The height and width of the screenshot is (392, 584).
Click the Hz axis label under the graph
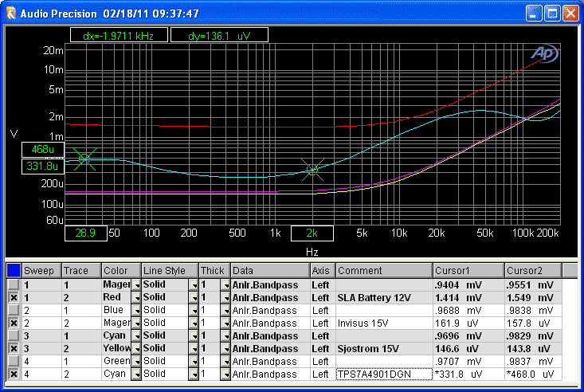click(x=312, y=252)
